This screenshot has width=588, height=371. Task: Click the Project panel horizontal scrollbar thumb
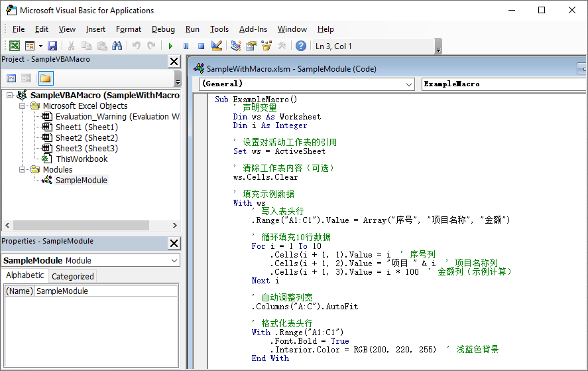point(82,225)
